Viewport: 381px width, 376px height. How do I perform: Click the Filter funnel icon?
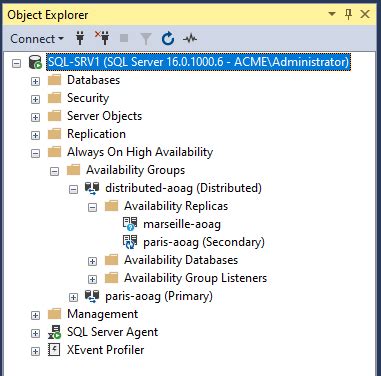(146, 39)
